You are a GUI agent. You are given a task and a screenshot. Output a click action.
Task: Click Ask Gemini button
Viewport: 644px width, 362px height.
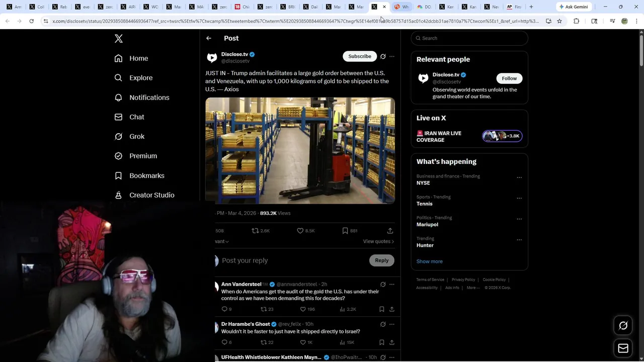[x=573, y=7]
